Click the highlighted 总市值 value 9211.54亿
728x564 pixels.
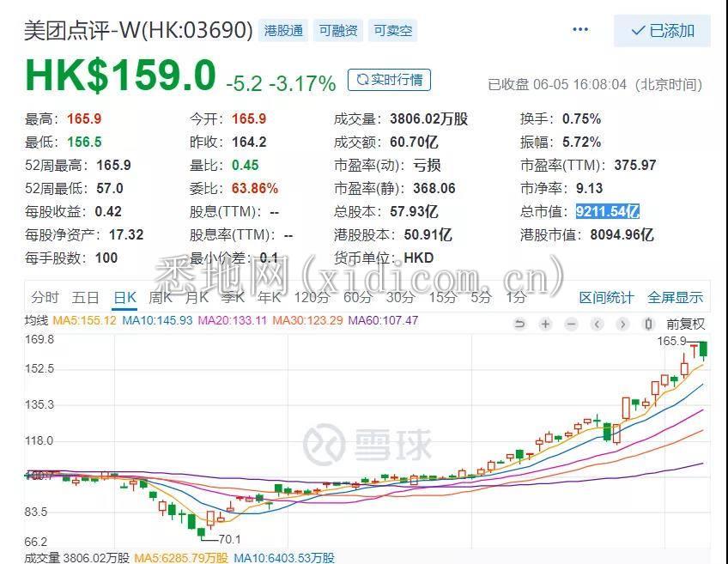pyautogui.click(x=607, y=212)
